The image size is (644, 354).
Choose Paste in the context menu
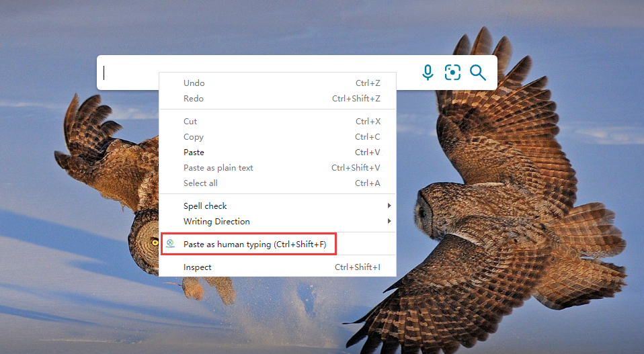pos(278,152)
